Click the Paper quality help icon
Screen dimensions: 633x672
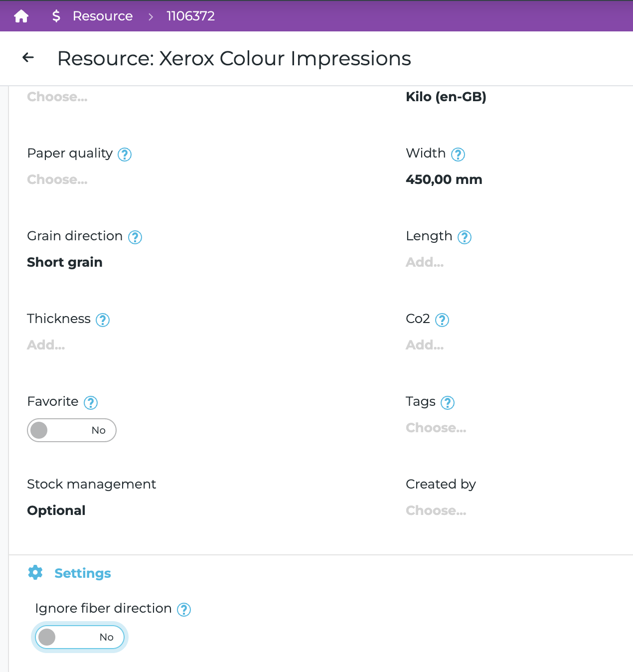click(125, 155)
